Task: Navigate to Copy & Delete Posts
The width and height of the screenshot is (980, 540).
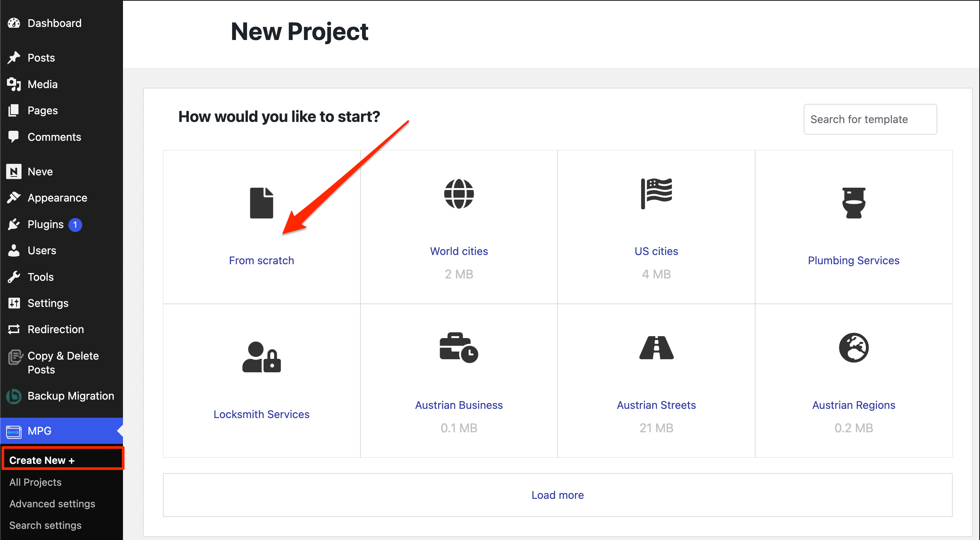Action: tap(63, 362)
